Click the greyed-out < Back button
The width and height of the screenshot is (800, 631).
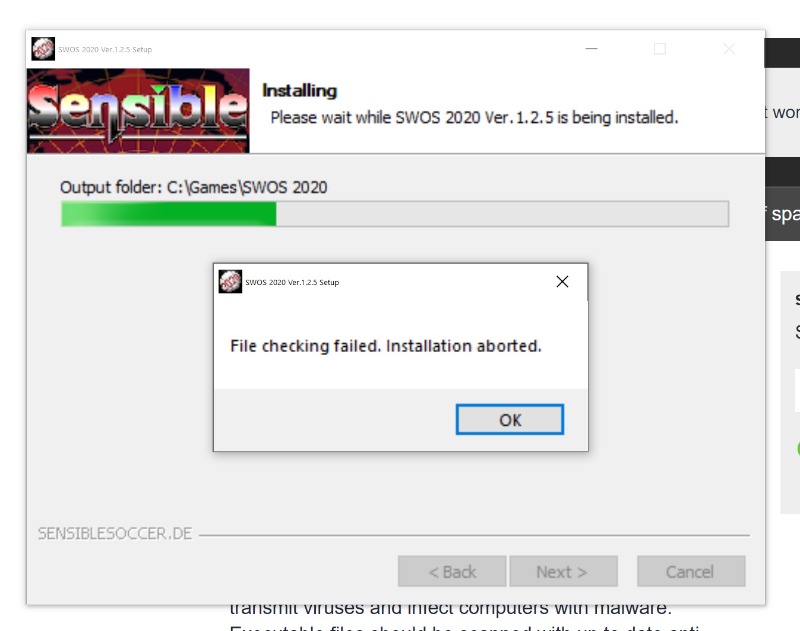(452, 571)
